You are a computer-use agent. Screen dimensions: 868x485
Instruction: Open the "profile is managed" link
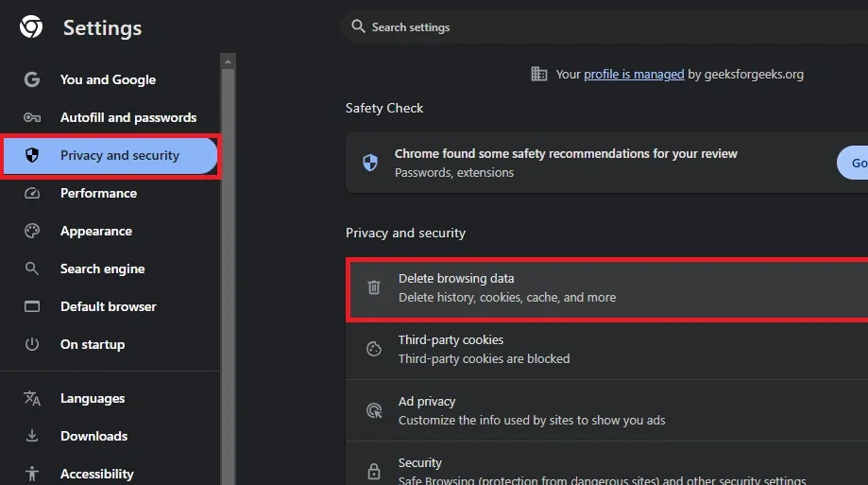click(634, 74)
